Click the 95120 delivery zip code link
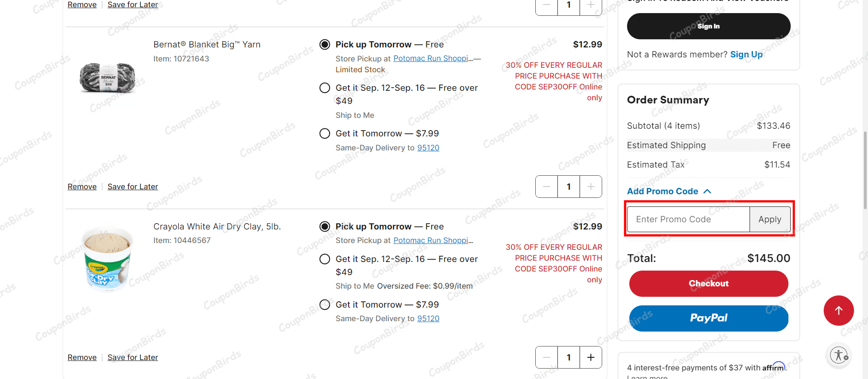The image size is (868, 379). tap(428, 148)
